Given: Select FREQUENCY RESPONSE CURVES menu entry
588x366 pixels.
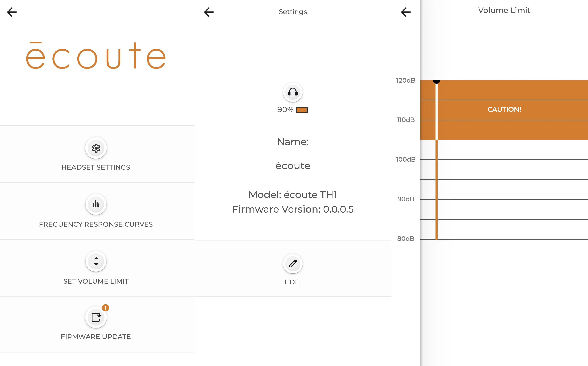Looking at the screenshot, I should (x=96, y=224).
